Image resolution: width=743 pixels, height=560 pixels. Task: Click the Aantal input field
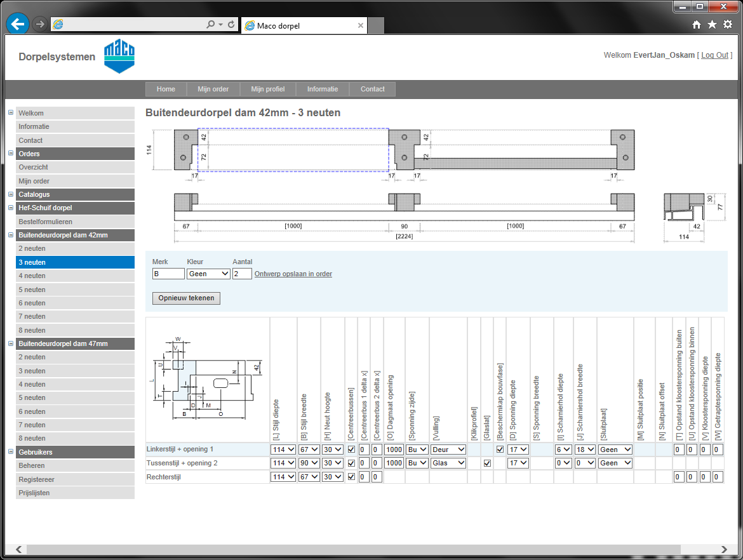tap(242, 274)
